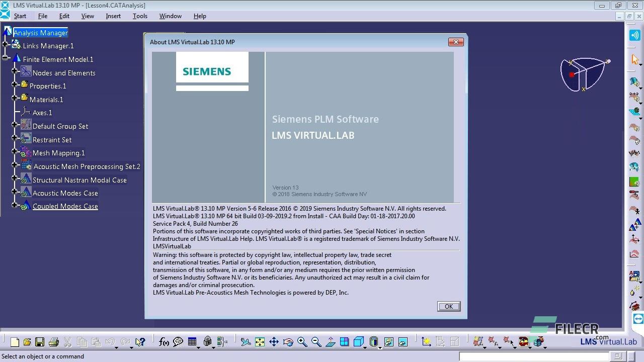Expand the Materials.1 node
This screenshot has height=362, width=644.
coord(15,98)
